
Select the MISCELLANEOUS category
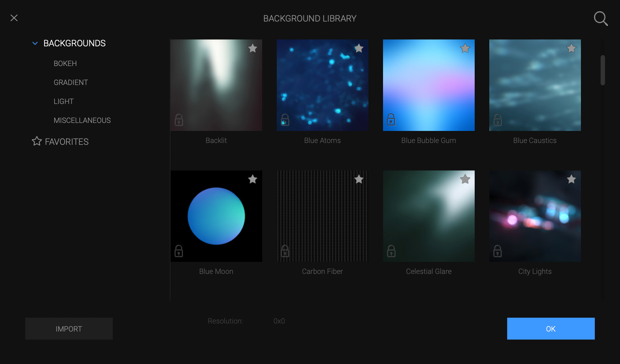[x=82, y=120]
